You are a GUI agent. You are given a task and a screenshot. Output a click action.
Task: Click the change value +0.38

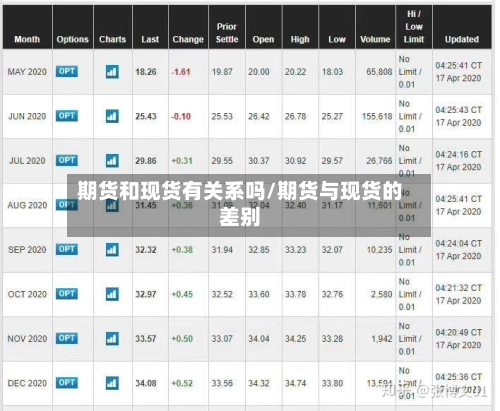click(x=182, y=250)
